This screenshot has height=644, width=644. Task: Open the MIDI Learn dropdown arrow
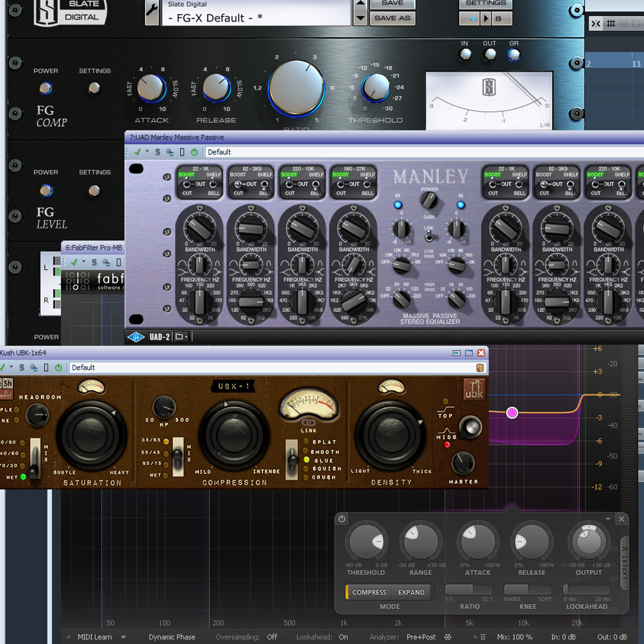click(123, 637)
